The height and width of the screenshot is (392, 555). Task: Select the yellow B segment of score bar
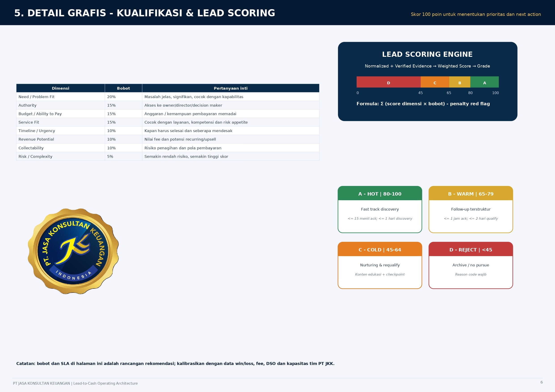tap(460, 82)
